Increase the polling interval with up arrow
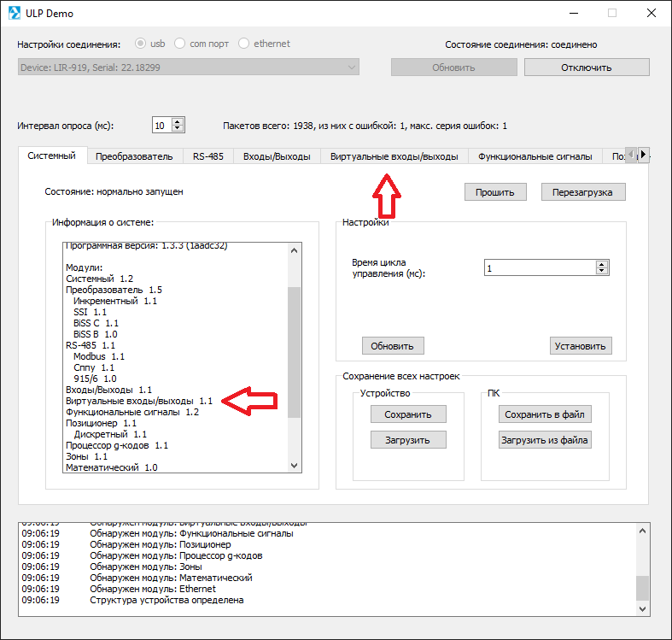 (178, 121)
